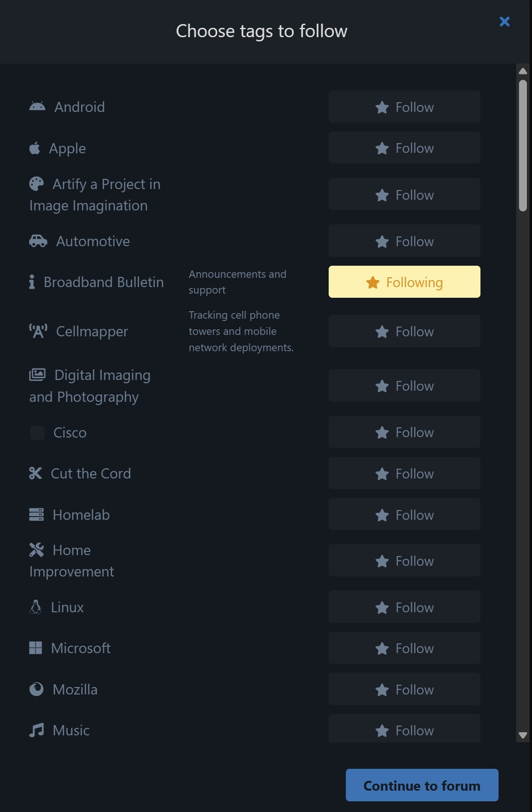Screen dimensions: 532x812
Task: Click the scrollbar up arrow
Action: (523, 71)
